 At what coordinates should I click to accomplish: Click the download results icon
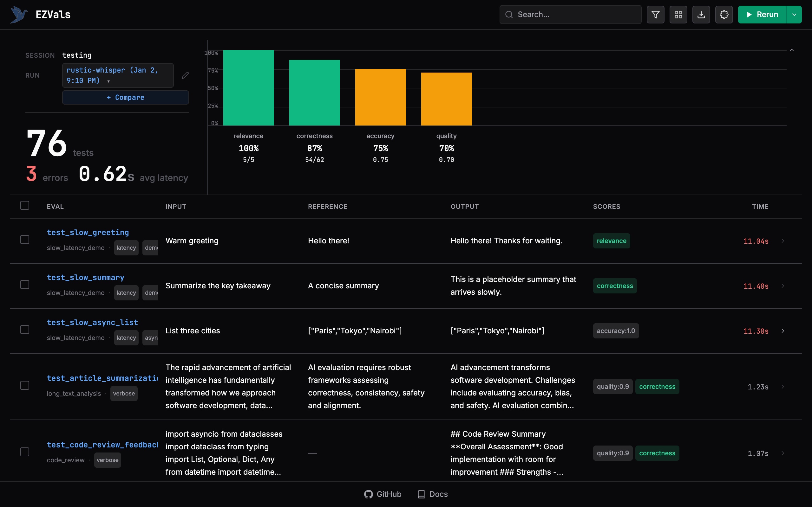tap(701, 15)
